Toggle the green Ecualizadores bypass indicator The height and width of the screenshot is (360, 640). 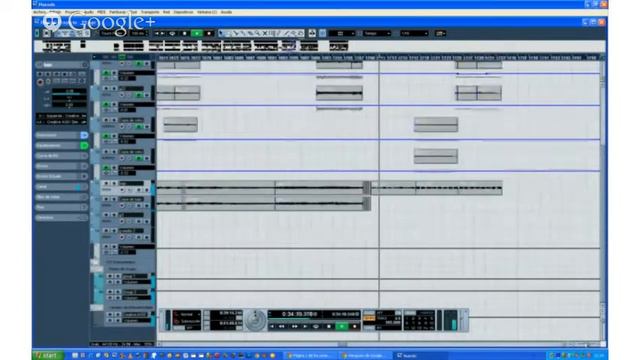84,145
